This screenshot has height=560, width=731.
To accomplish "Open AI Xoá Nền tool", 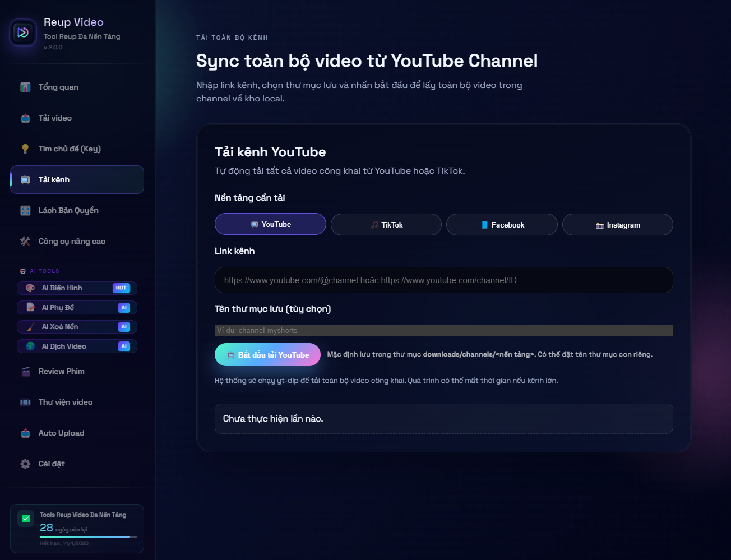I will (77, 327).
